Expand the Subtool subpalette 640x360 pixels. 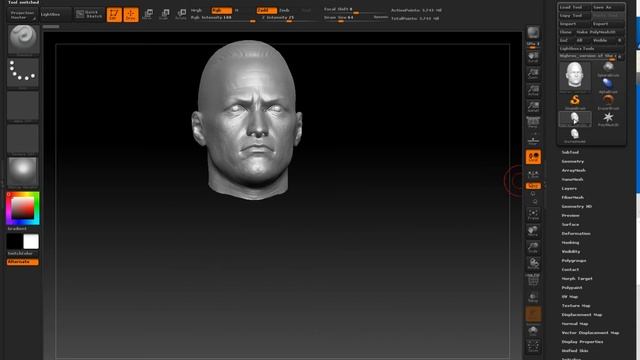click(x=570, y=152)
